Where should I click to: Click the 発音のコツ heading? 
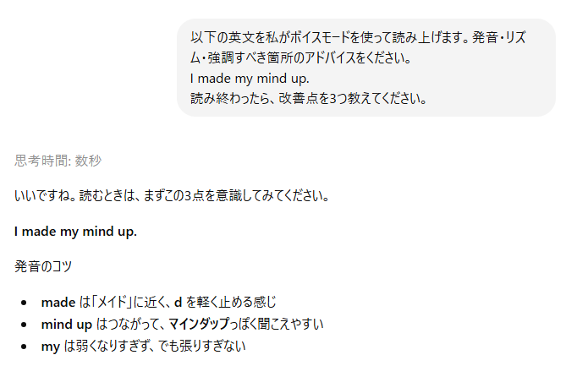tap(43, 266)
